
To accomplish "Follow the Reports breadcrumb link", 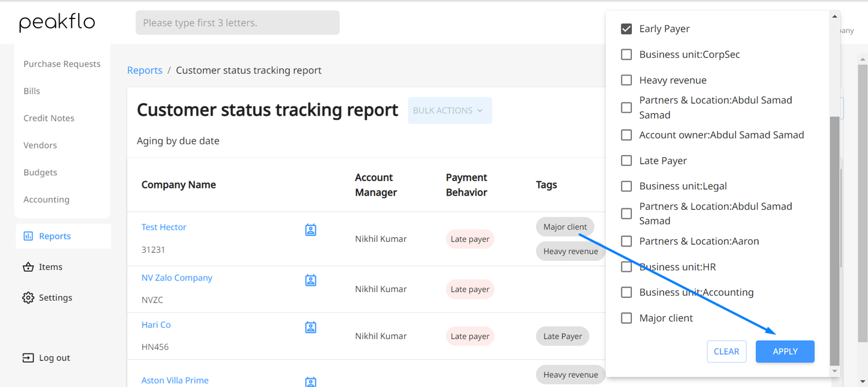I will [x=145, y=70].
